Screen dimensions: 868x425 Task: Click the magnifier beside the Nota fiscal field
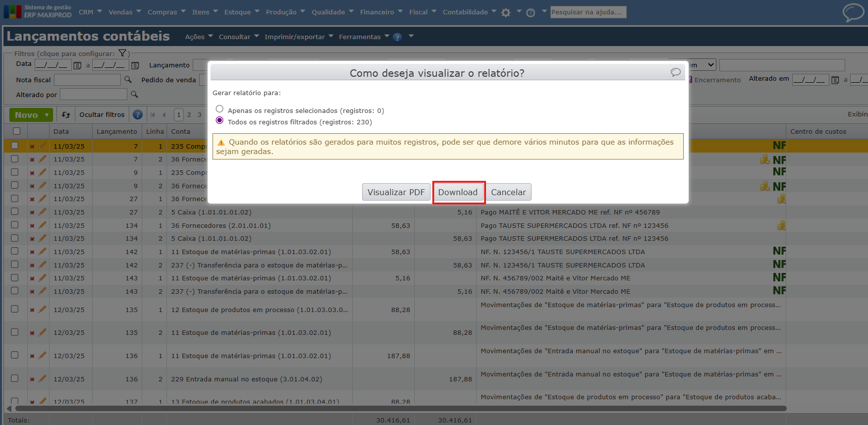pos(128,80)
